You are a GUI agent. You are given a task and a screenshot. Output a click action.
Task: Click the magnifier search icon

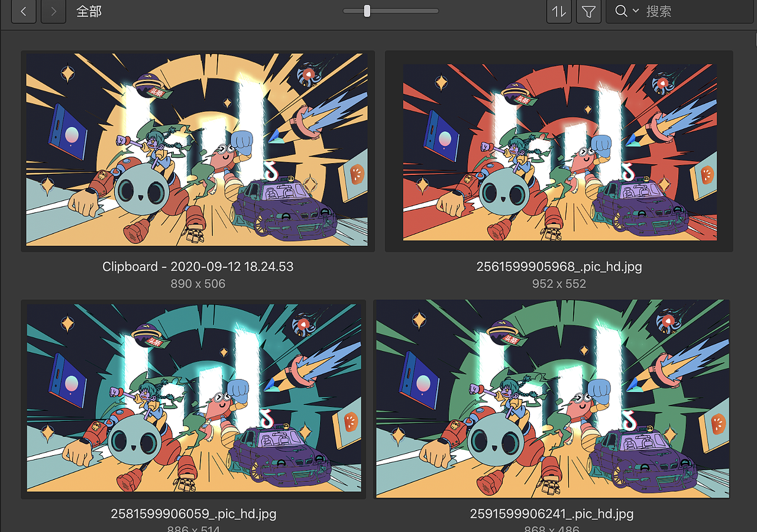pos(621,11)
